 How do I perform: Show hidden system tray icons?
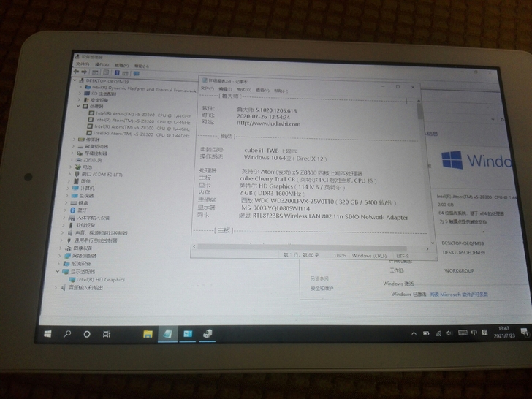pyautogui.click(x=414, y=333)
